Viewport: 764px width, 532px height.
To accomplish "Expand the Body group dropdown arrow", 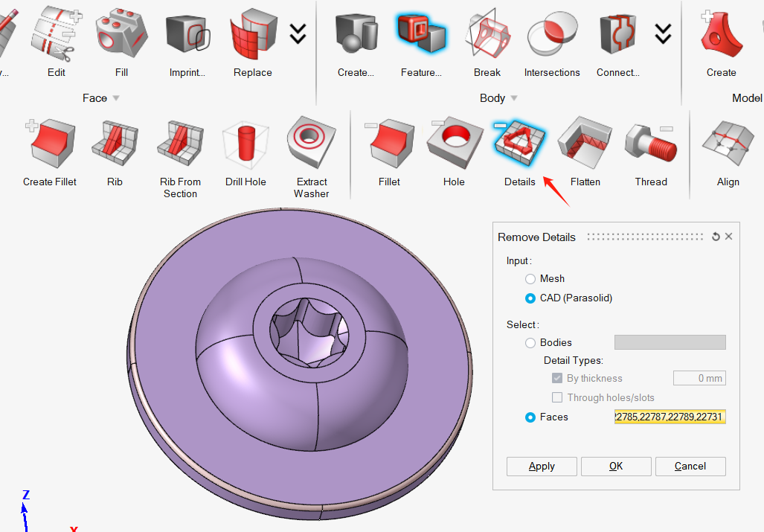I will point(514,98).
